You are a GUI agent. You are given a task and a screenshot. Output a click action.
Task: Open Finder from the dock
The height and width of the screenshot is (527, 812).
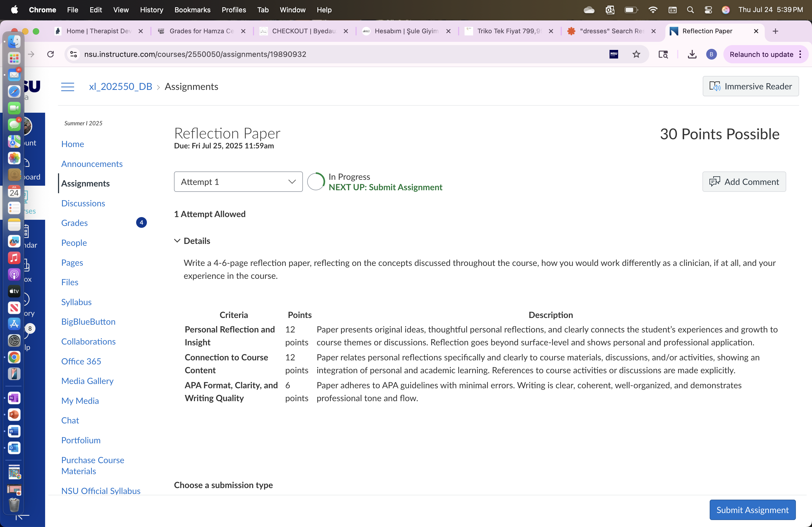(14, 42)
